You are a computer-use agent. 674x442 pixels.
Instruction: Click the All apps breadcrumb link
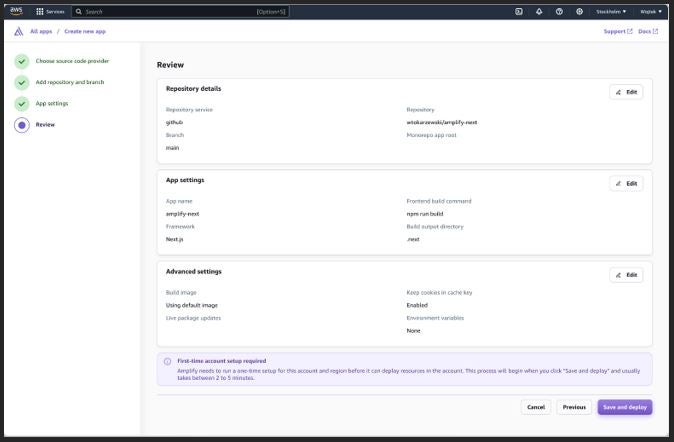(x=40, y=31)
